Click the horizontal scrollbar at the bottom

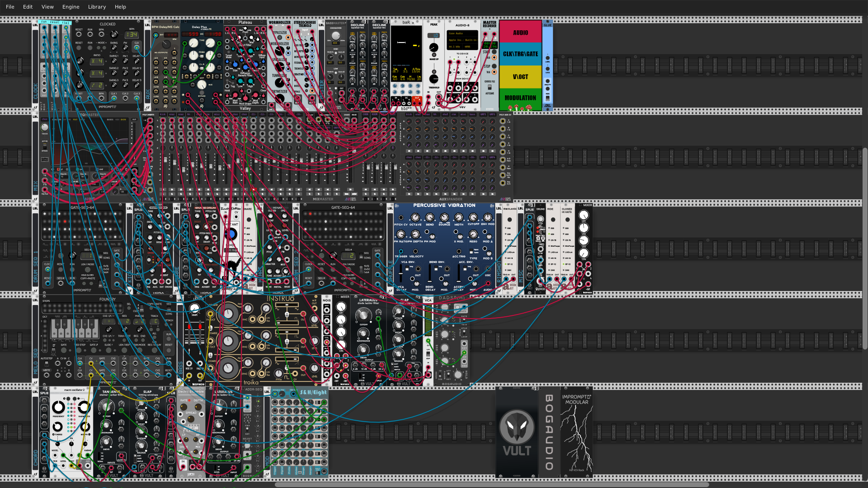pos(492,484)
